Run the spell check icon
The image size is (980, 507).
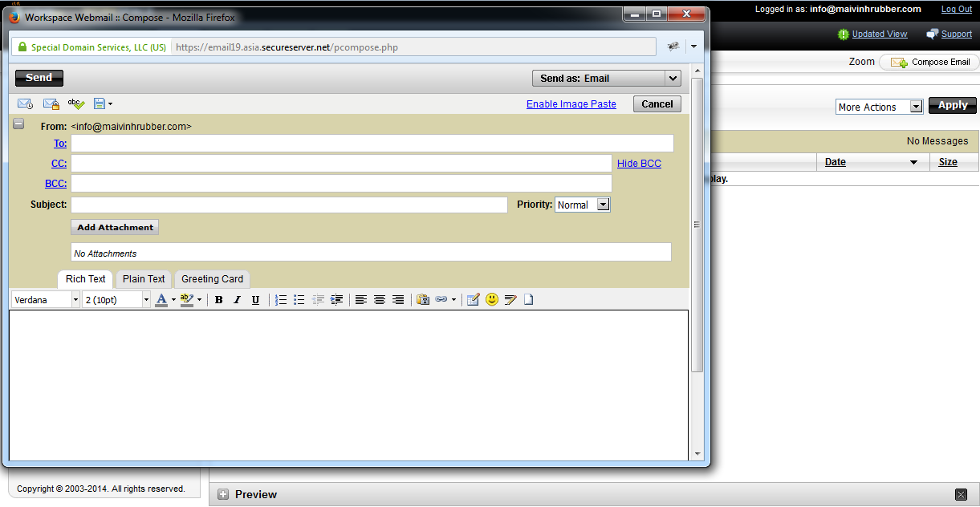[76, 103]
